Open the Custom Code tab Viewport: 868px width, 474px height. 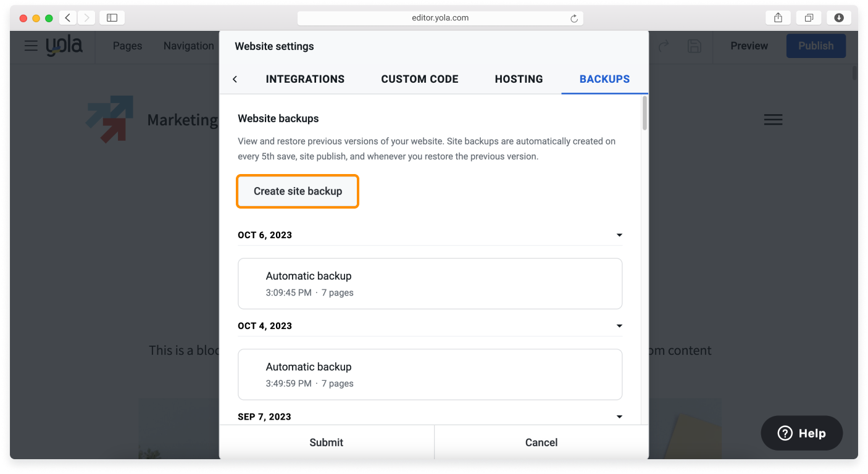pyautogui.click(x=419, y=79)
